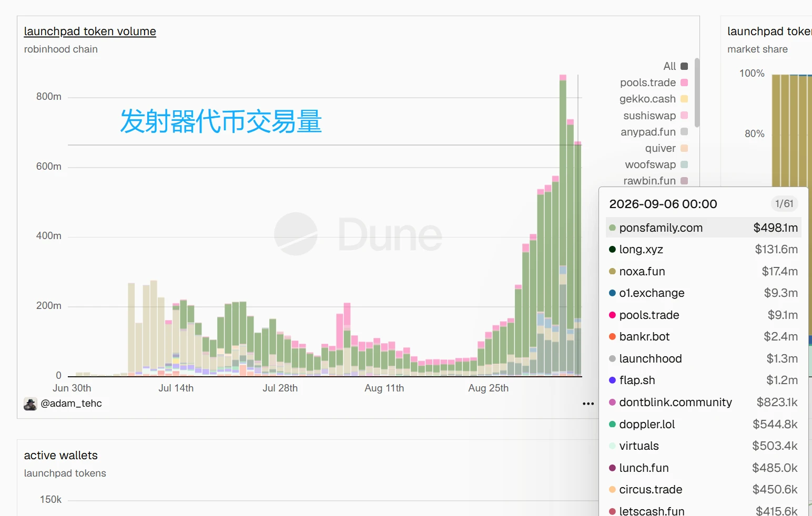Click the robinhood chain chart subtitle

pyautogui.click(x=61, y=49)
